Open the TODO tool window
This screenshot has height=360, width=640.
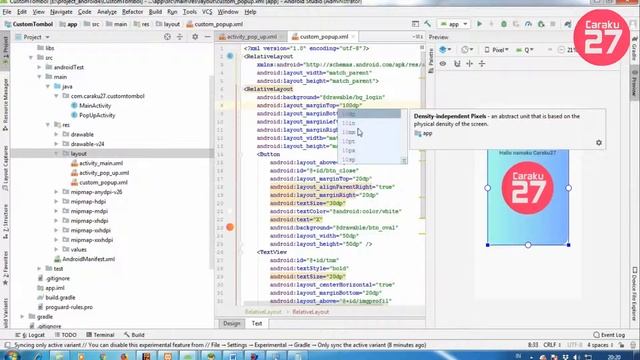point(65,335)
